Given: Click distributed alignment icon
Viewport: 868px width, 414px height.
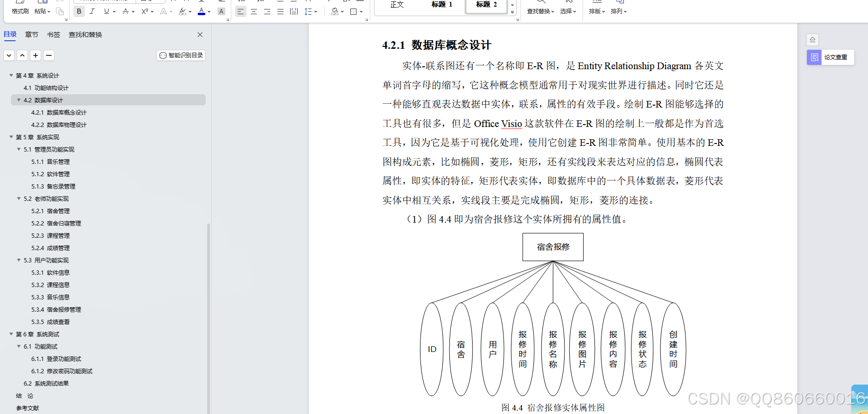Looking at the screenshot, I should 294,11.
